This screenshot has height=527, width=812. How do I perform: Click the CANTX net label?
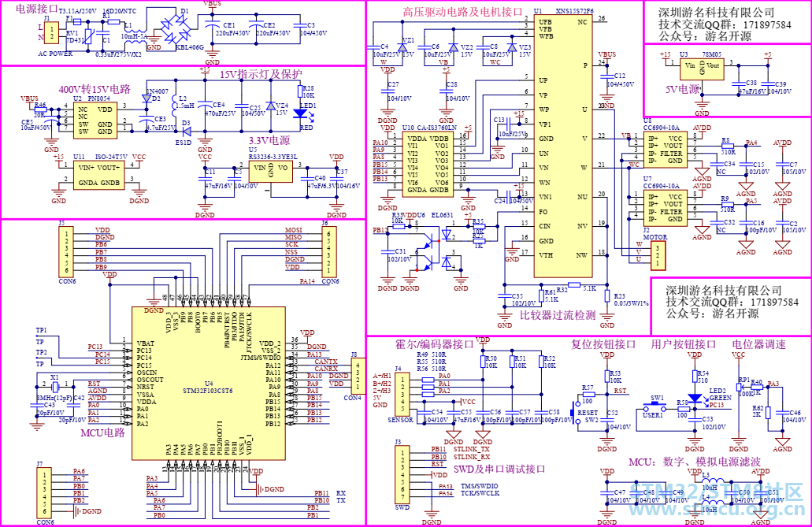pyautogui.click(x=326, y=362)
